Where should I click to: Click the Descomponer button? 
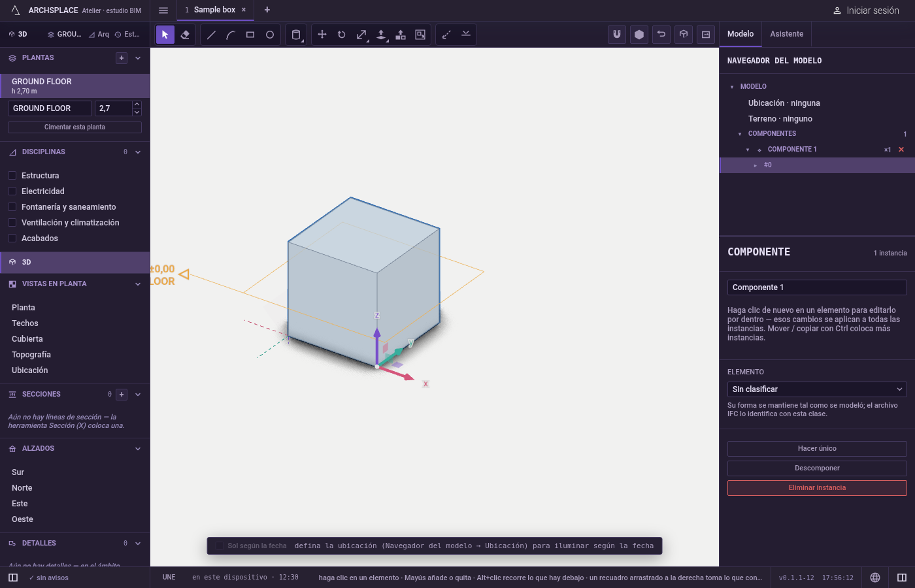pyautogui.click(x=817, y=468)
